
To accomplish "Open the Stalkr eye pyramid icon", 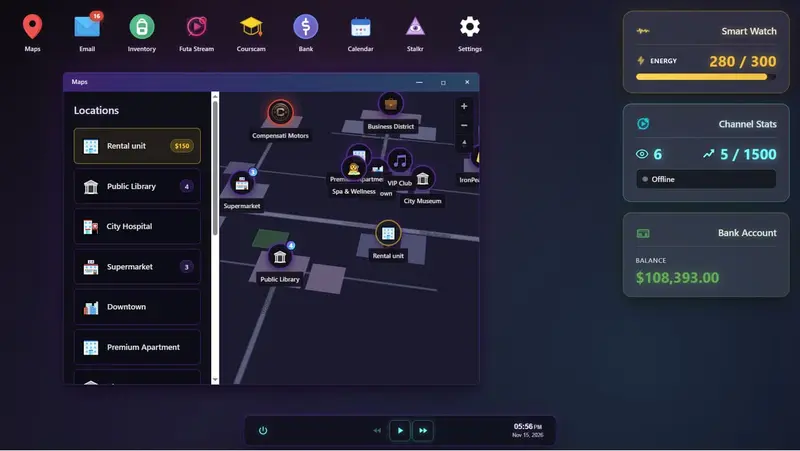I will (415, 27).
